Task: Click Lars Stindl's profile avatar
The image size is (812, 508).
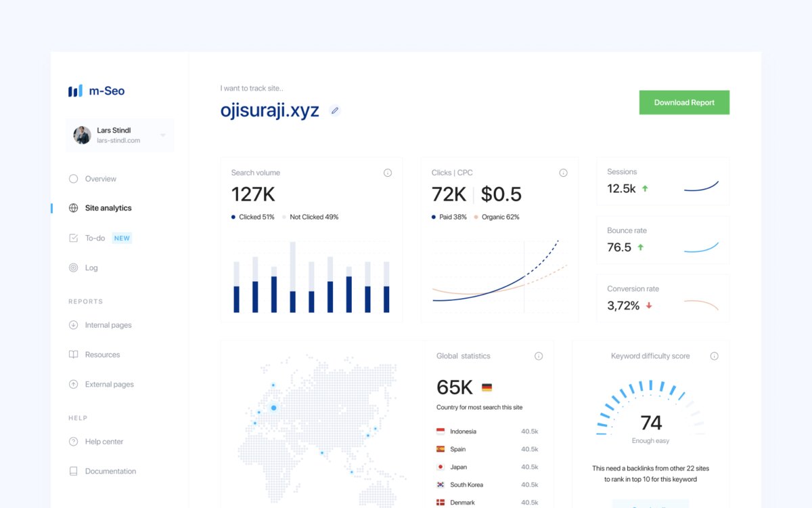Action: coord(83,135)
